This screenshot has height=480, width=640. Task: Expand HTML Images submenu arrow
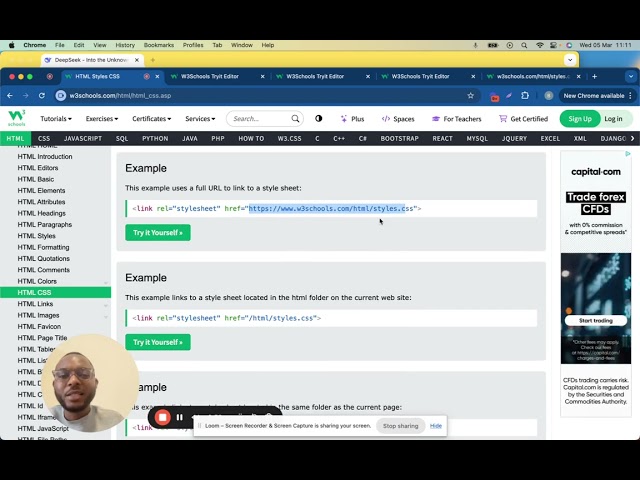point(106,316)
